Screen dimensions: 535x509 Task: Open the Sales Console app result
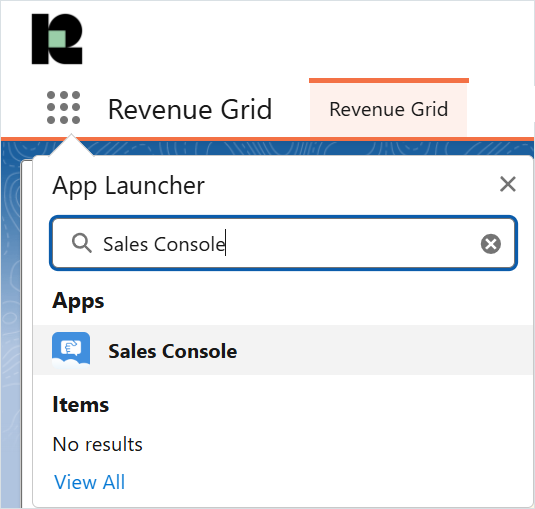pyautogui.click(x=283, y=350)
